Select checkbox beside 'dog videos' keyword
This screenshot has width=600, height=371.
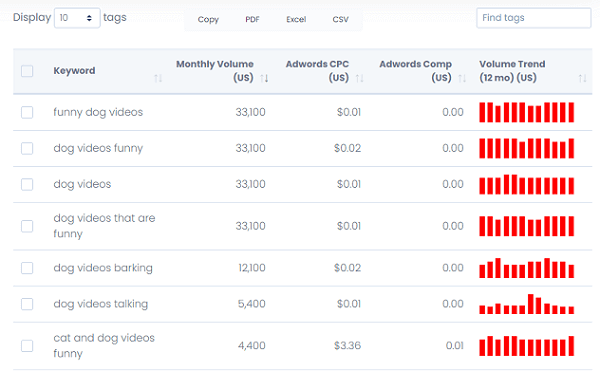click(27, 184)
